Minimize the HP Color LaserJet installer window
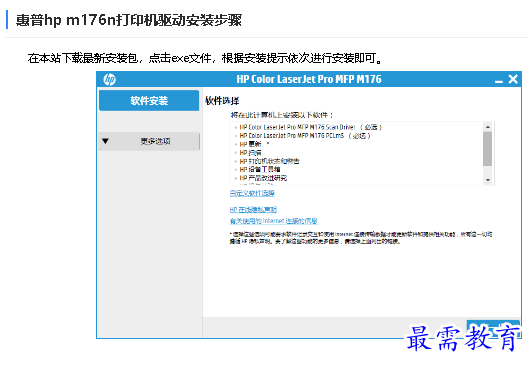 click(x=499, y=81)
